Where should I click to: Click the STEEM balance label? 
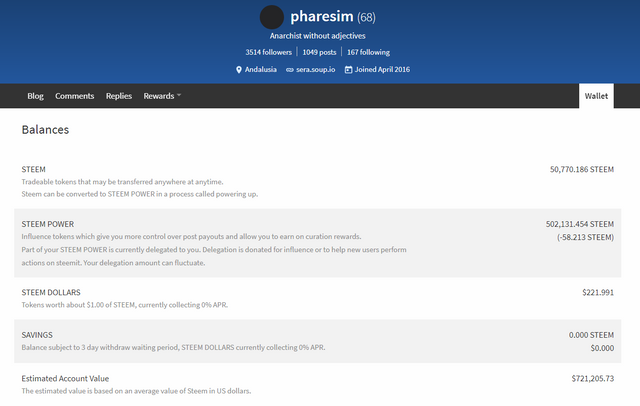point(33,169)
